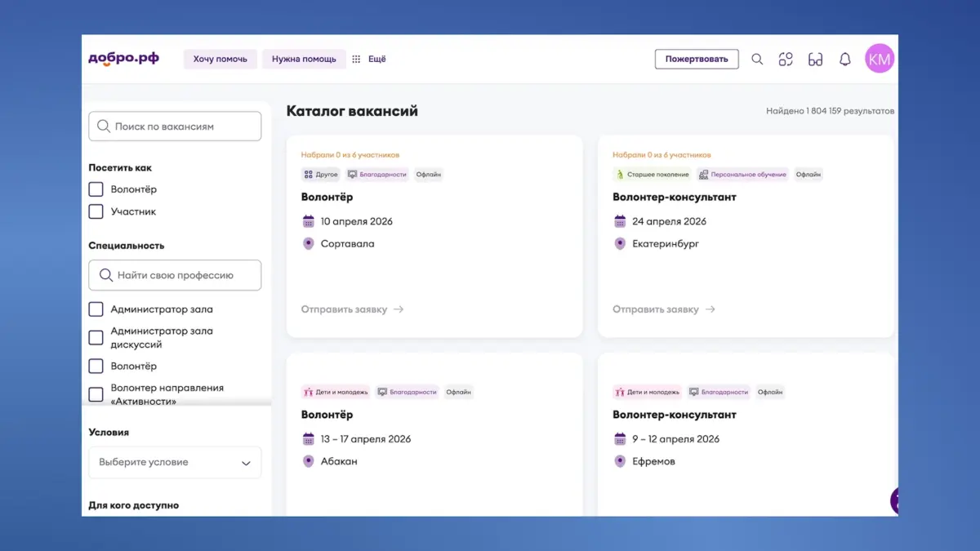Open the glasses icon for visually impaired version
Image resolution: width=980 pixels, height=551 pixels.
(x=815, y=59)
